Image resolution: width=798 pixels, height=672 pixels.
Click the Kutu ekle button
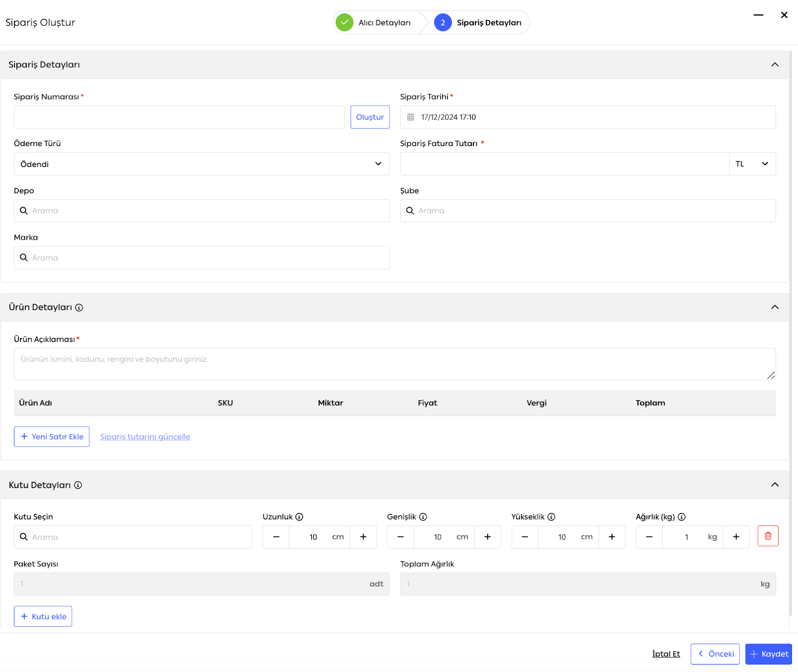pyautogui.click(x=43, y=617)
